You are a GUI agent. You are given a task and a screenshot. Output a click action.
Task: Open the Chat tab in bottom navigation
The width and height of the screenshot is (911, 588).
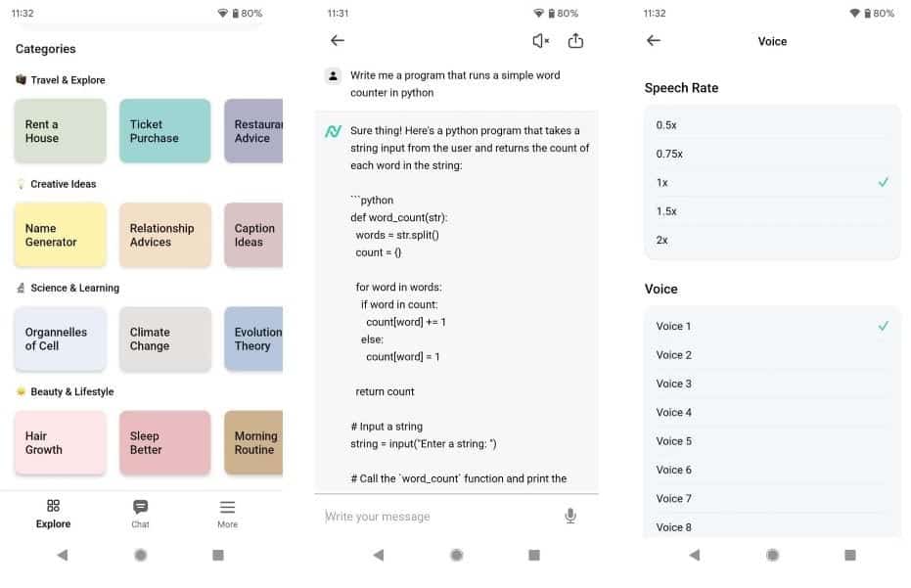pos(140,513)
